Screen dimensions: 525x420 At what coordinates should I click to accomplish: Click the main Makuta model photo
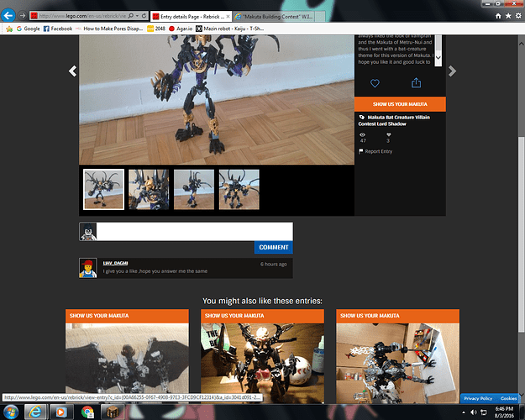click(217, 100)
